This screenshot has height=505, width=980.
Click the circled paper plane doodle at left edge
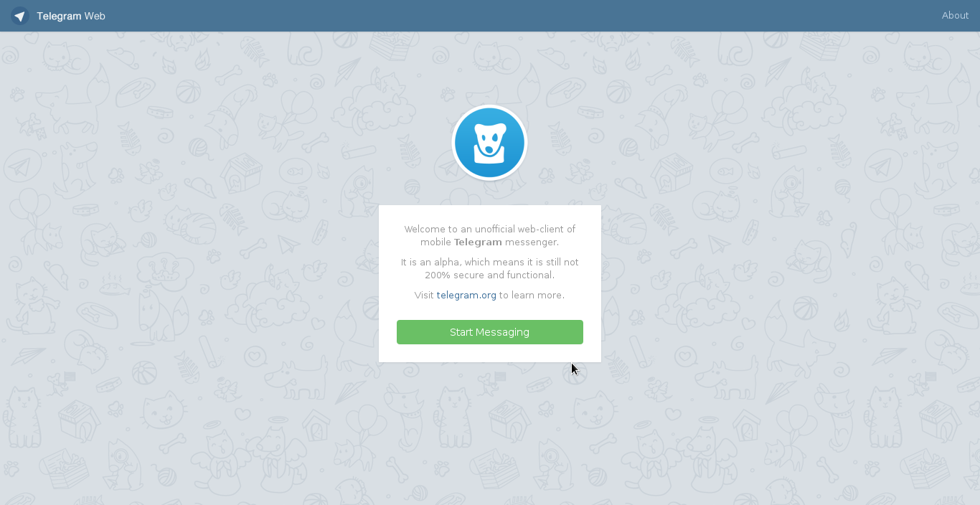click(22, 167)
